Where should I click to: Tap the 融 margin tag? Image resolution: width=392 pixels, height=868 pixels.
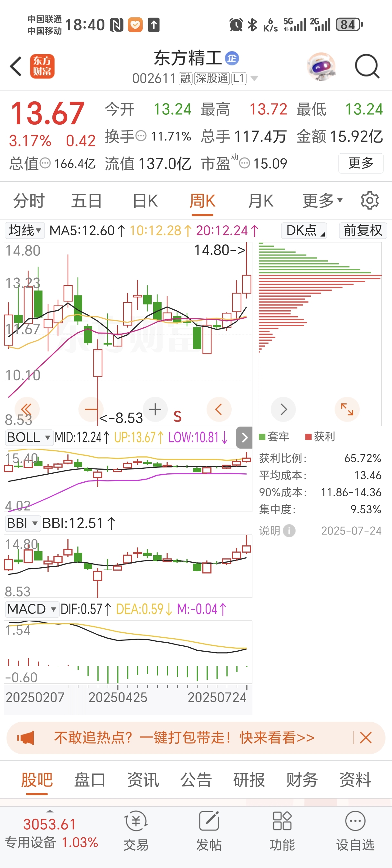pos(185,78)
